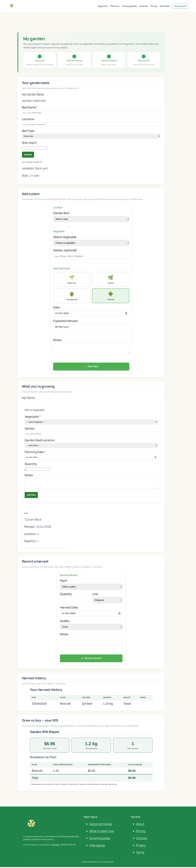Open Features in the top navigation
This screenshot has width=196, height=868.
pos(144,6)
